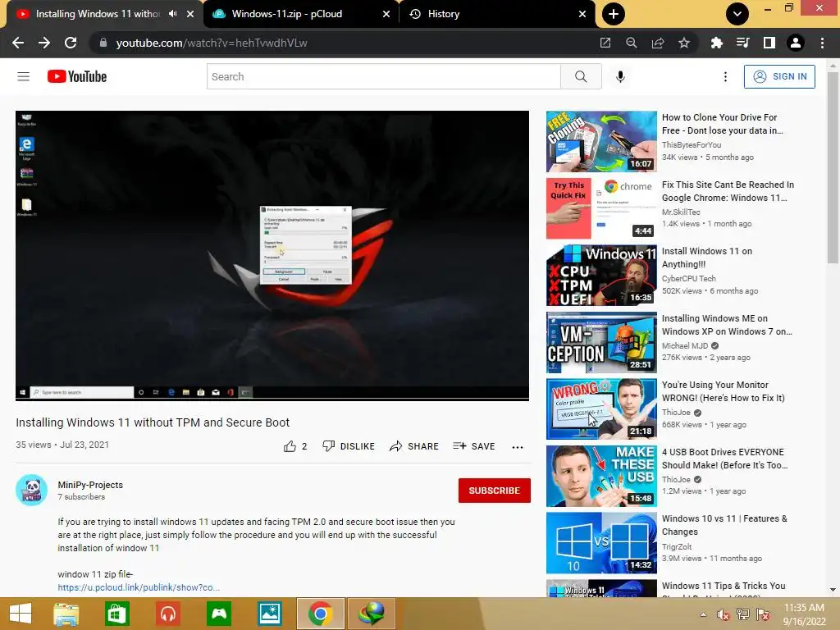This screenshot has height=630, width=840.
Task: Open the Extensions puzzle icon
Action: 716,43
